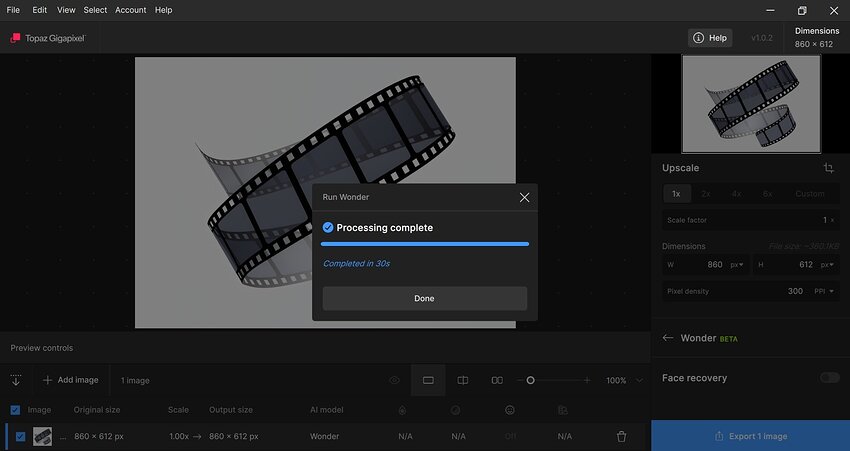Switch to side-by-side preview mode

pyautogui.click(x=497, y=380)
